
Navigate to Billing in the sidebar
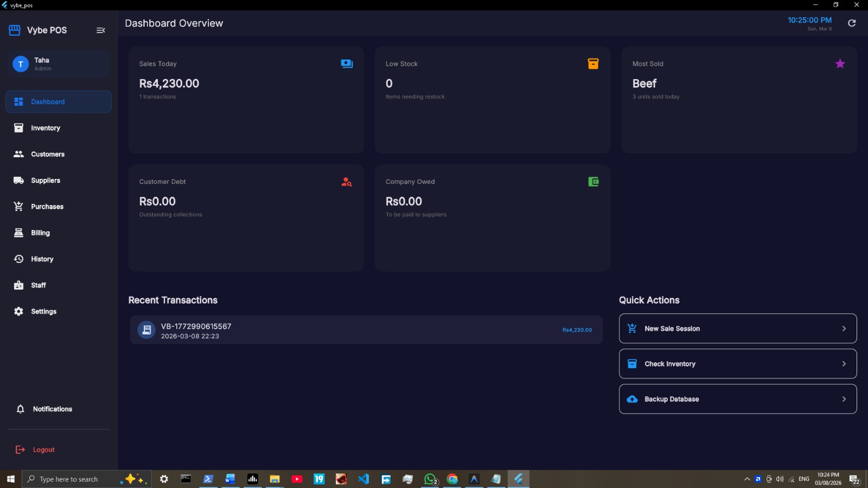click(x=40, y=233)
